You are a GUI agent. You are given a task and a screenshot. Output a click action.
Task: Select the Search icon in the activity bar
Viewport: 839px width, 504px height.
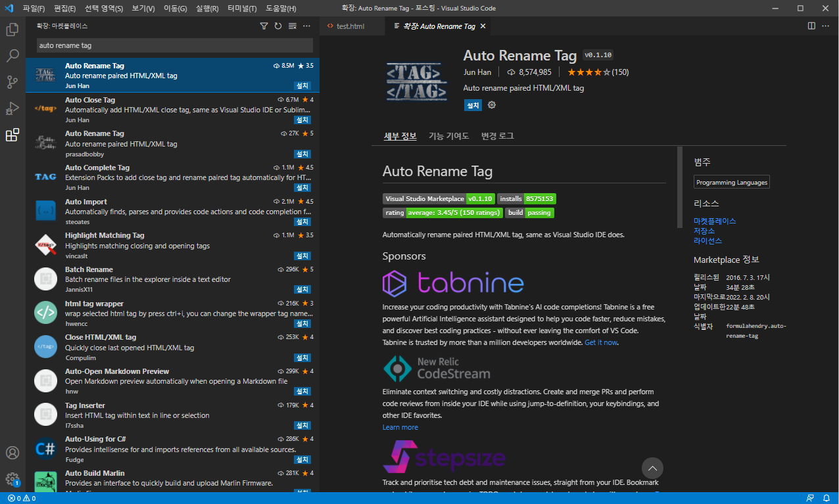tap(12, 56)
